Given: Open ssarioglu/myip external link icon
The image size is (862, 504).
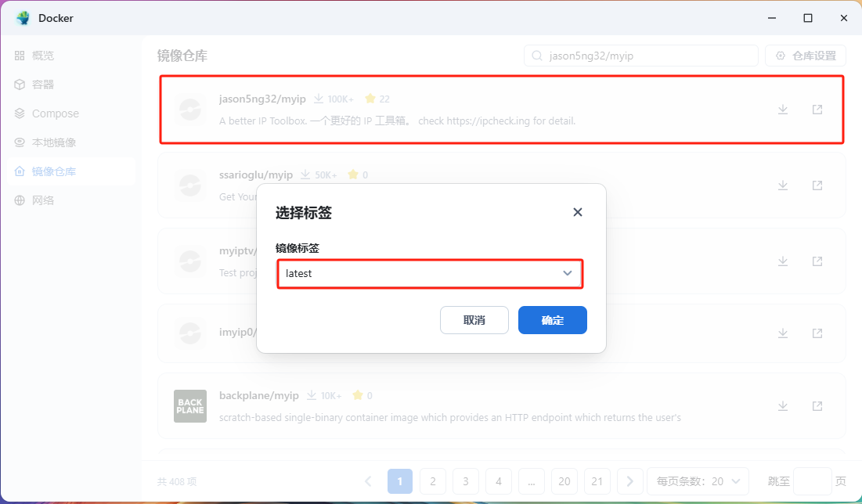Looking at the screenshot, I should point(817,185).
